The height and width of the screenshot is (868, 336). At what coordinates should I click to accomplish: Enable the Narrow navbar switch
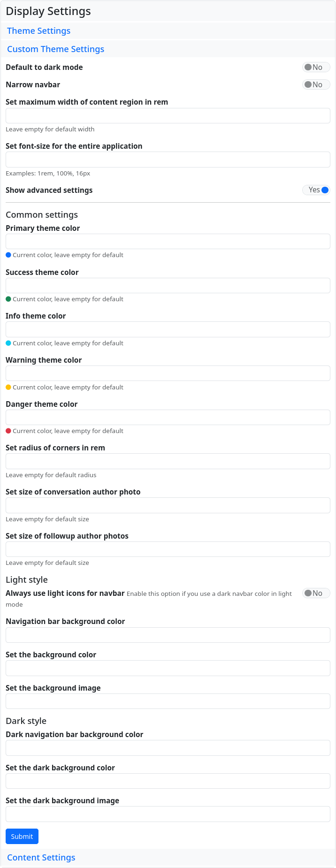pos(316,84)
